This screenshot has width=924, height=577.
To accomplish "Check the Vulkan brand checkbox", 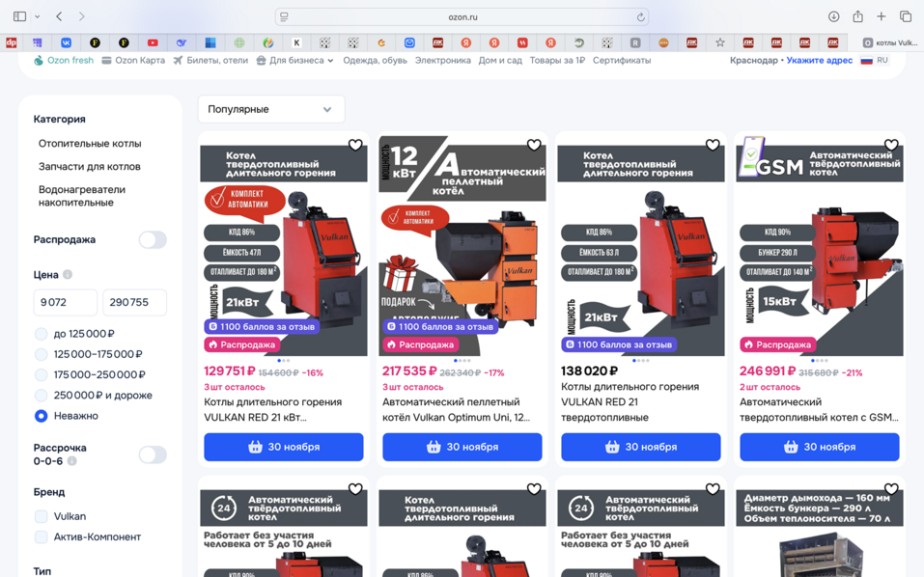I will [41, 516].
